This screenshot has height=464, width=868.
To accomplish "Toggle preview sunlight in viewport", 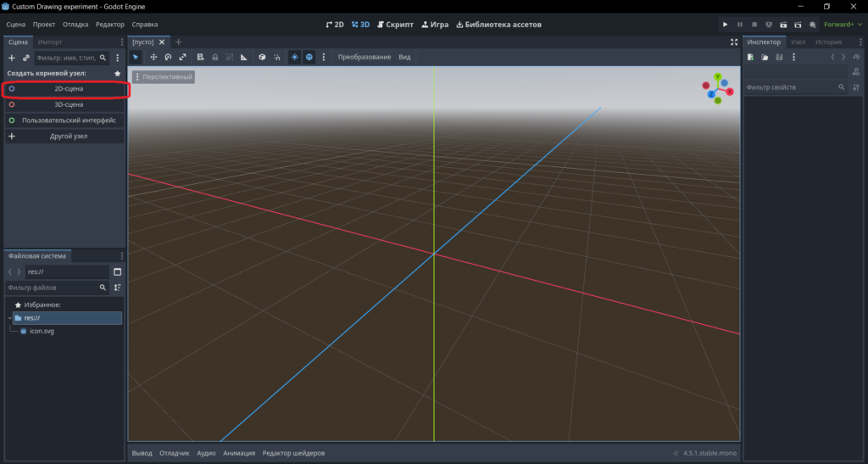I will (x=294, y=57).
